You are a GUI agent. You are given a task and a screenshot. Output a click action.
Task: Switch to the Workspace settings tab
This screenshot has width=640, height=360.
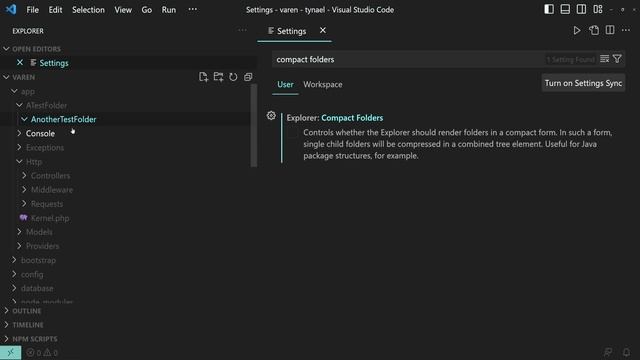pyautogui.click(x=322, y=84)
